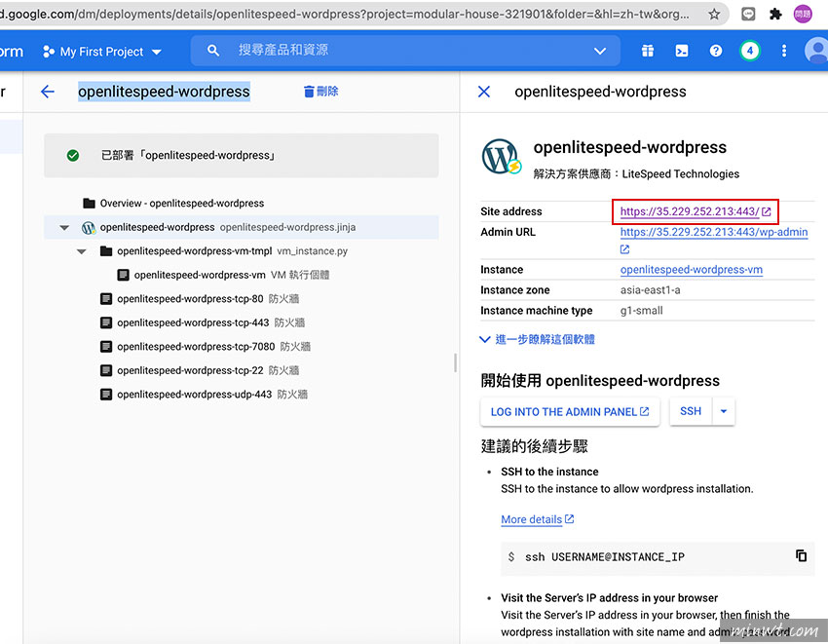The image size is (828, 644).
Task: Focus the 搜尋產品和資源 search field
Action: pyautogui.click(x=405, y=51)
